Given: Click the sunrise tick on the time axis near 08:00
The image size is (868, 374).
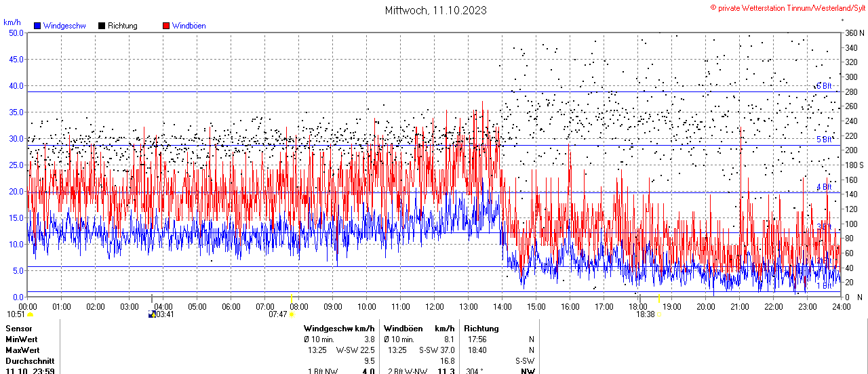Looking at the screenshot, I should coord(292,298).
